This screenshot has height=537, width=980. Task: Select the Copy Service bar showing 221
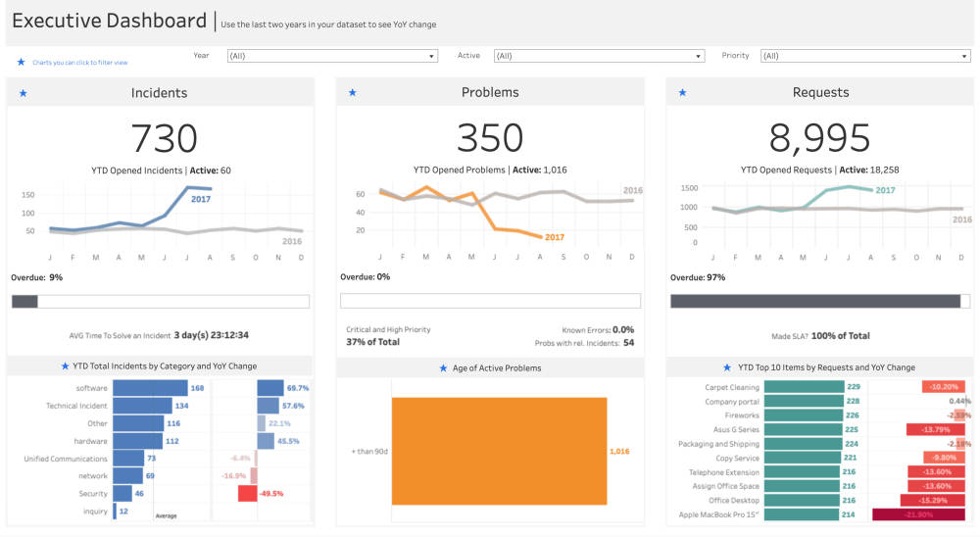(803, 458)
